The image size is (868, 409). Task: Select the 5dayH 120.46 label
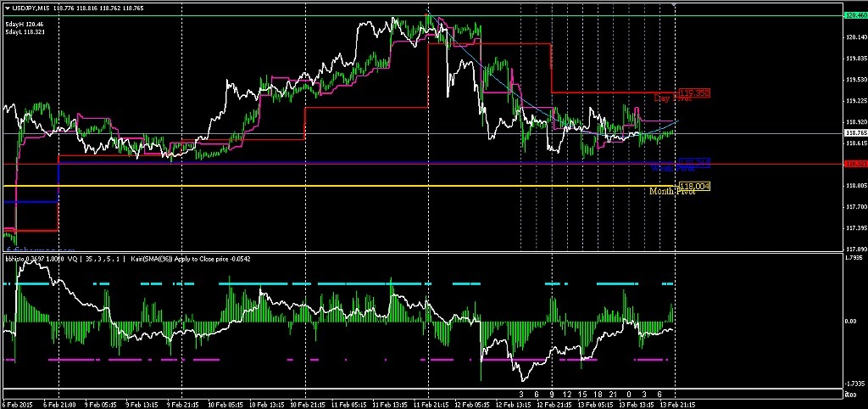click(24, 25)
